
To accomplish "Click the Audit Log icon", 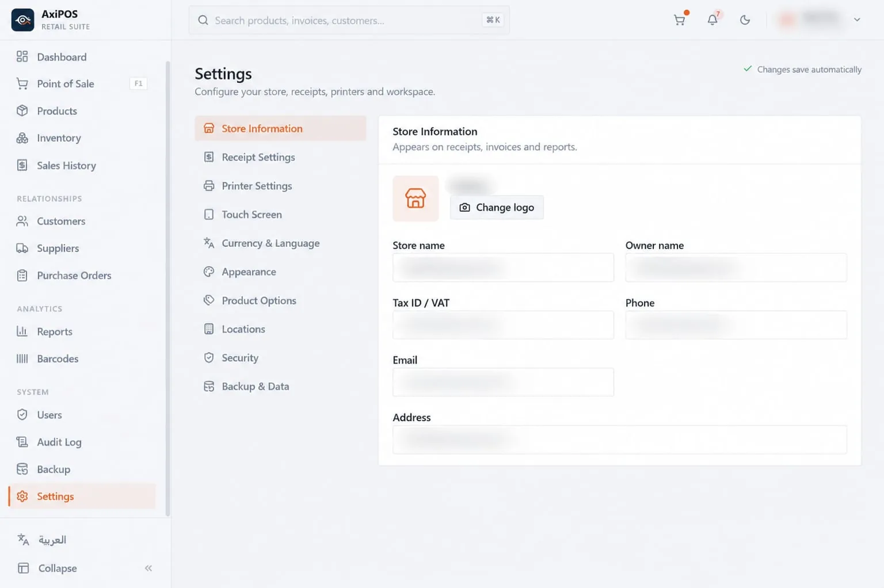I will coord(22,441).
